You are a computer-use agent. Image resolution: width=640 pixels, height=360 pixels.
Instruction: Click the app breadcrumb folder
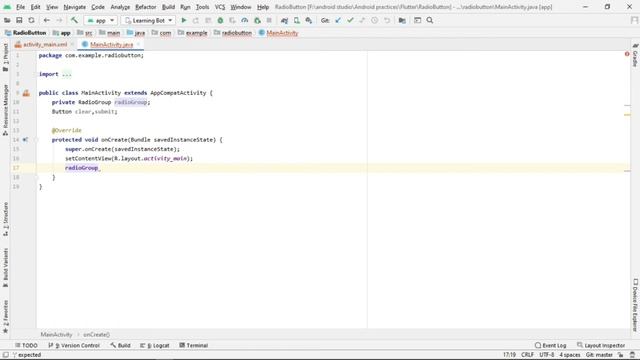[x=62, y=33]
